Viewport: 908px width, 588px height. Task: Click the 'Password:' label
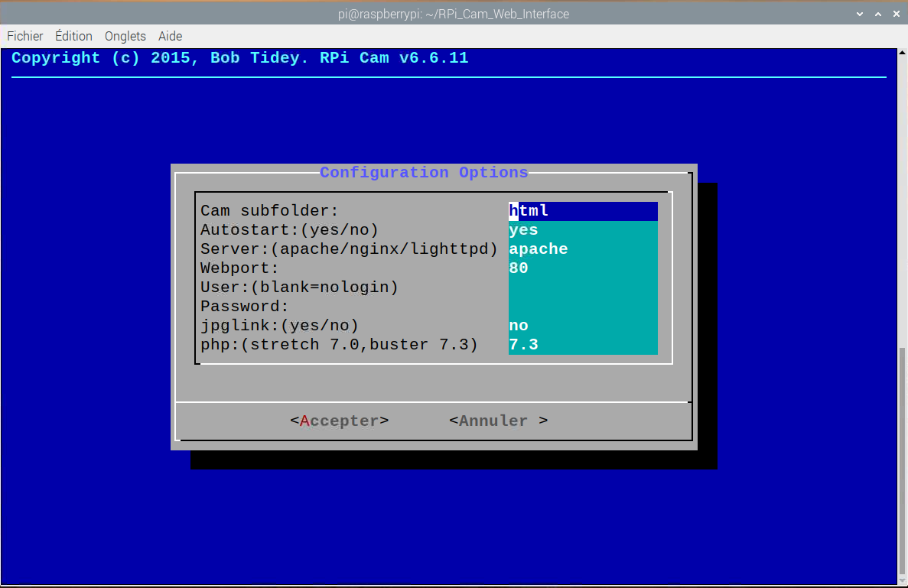244,306
